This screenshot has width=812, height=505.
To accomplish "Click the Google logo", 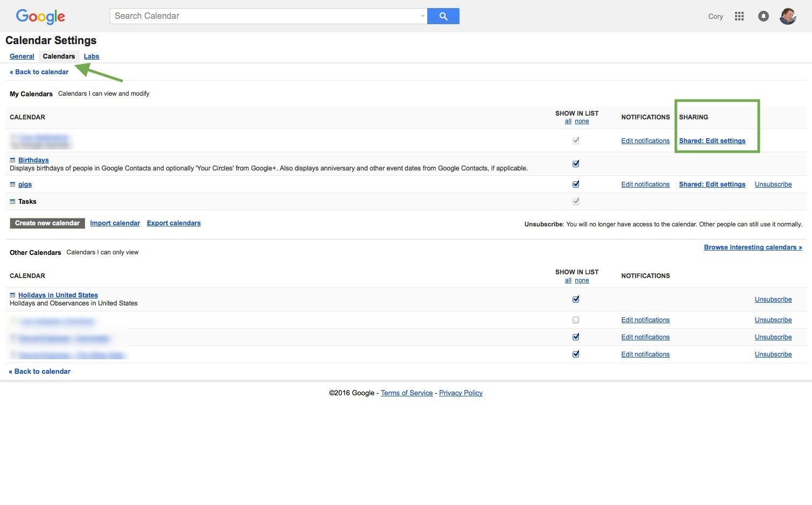I will [40, 17].
